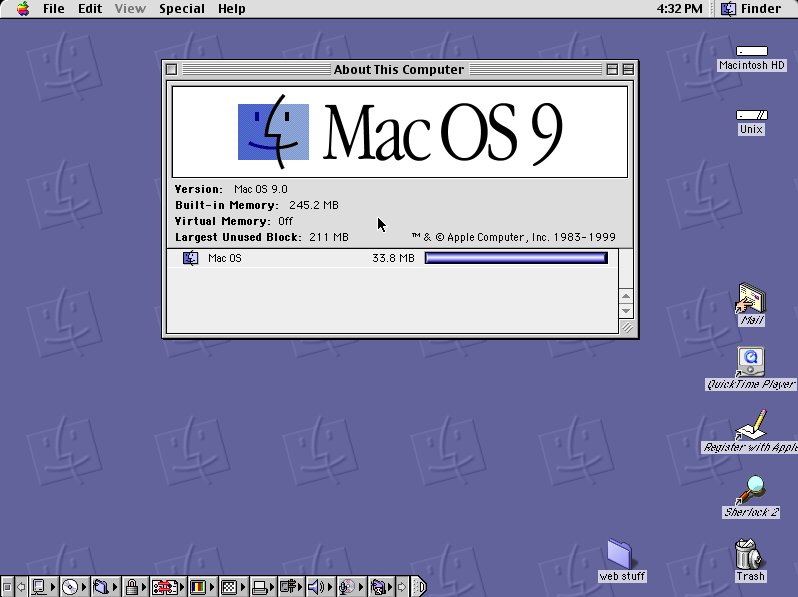Open the Special menu
This screenshot has width=798, height=597.
pos(181,9)
